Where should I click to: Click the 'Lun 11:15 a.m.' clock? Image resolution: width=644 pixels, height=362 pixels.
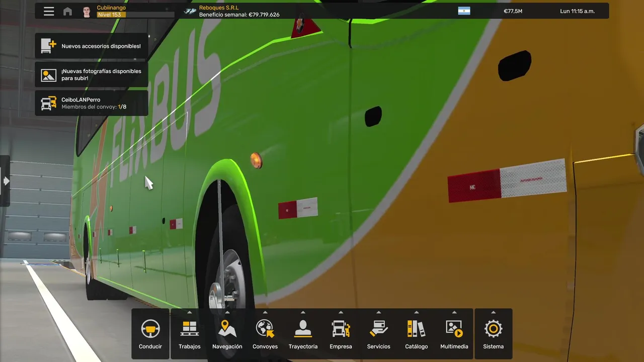pyautogui.click(x=578, y=11)
